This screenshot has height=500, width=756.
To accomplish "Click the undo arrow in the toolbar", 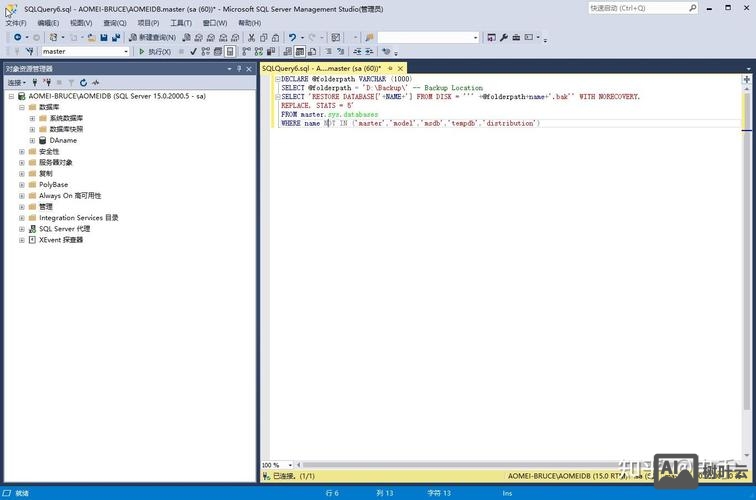I will (292, 37).
